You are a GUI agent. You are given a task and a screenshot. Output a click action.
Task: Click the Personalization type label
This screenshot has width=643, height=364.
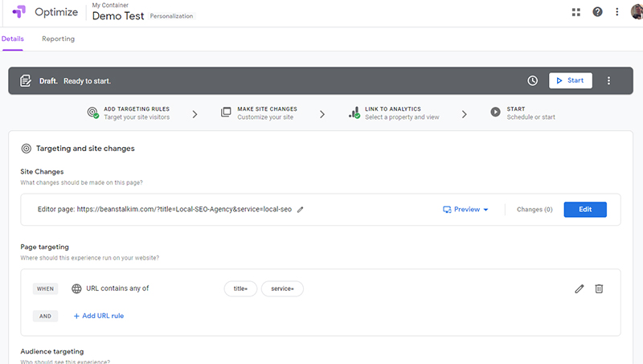[171, 16]
